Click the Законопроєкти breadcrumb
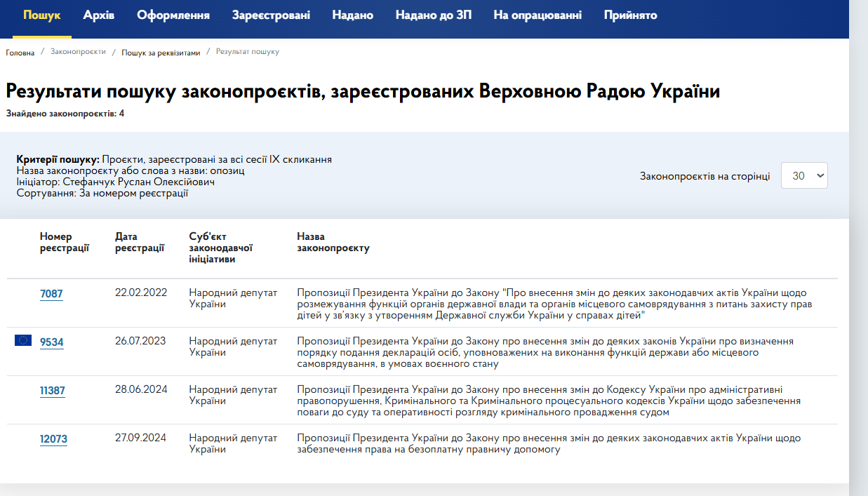 [78, 52]
